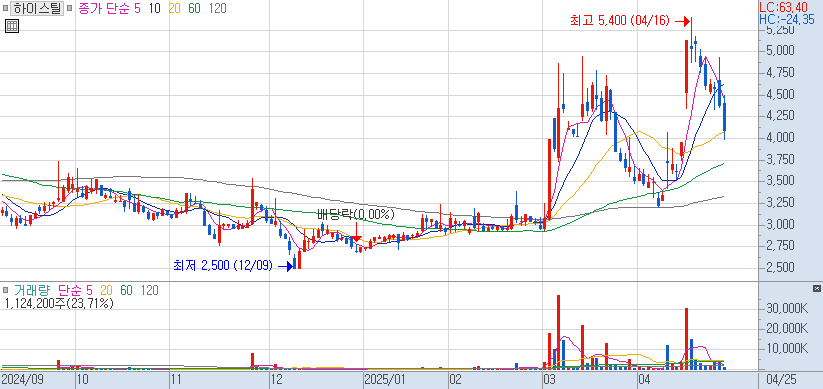Click the 4,000 price axis label
823x389 pixels.
(780, 138)
